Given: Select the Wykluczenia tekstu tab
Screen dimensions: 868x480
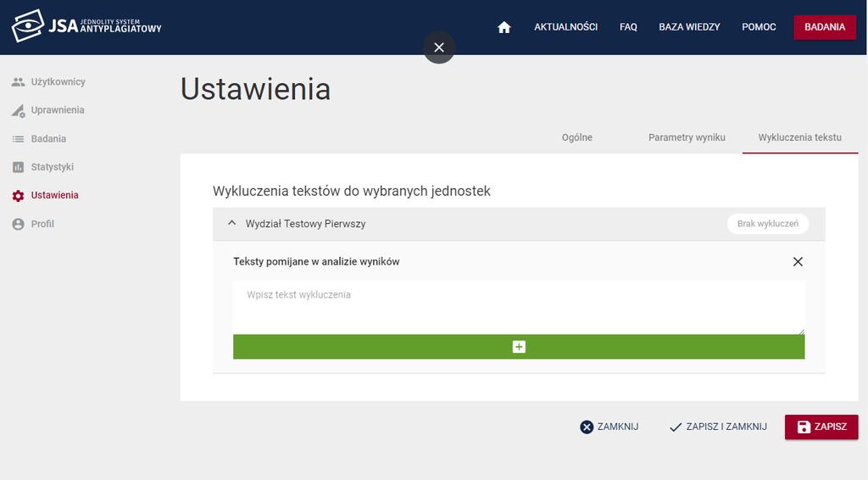Looking at the screenshot, I should [800, 137].
